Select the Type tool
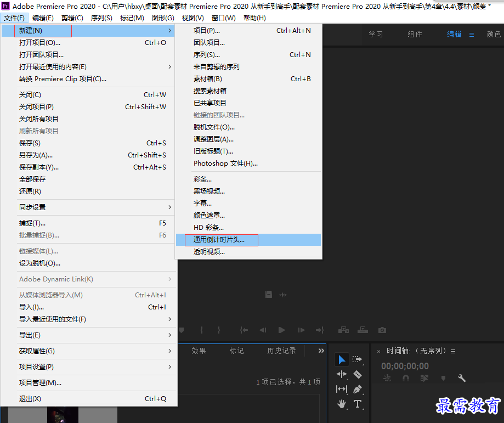 [358, 404]
